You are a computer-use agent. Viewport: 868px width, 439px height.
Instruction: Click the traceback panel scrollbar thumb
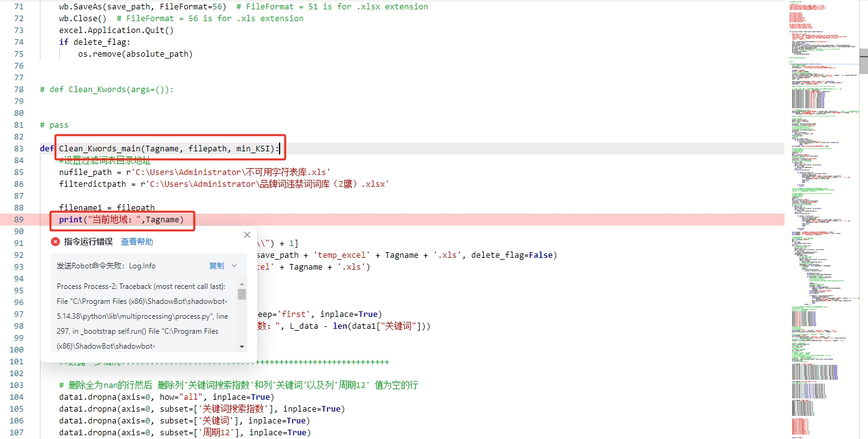click(x=242, y=295)
